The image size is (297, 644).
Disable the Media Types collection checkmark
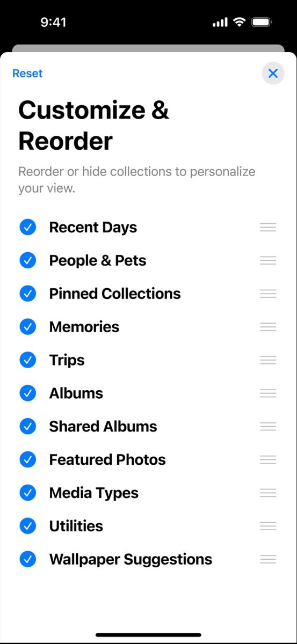27,493
